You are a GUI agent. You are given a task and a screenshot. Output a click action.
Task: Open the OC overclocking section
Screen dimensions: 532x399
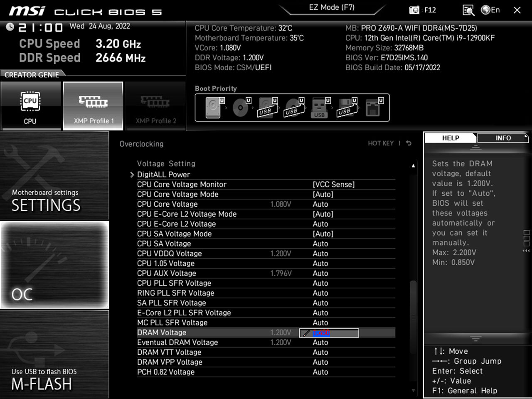click(x=54, y=265)
